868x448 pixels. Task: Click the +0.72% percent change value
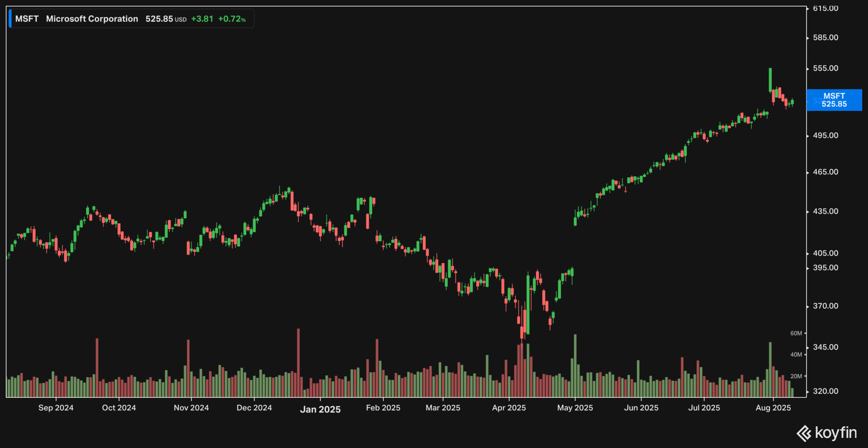(232, 19)
